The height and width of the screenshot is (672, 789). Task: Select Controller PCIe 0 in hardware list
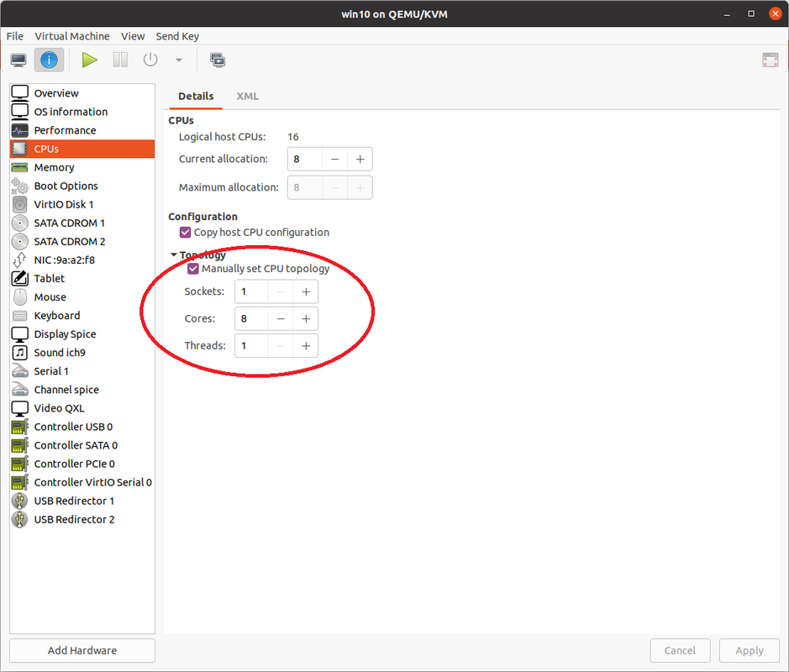(x=82, y=465)
